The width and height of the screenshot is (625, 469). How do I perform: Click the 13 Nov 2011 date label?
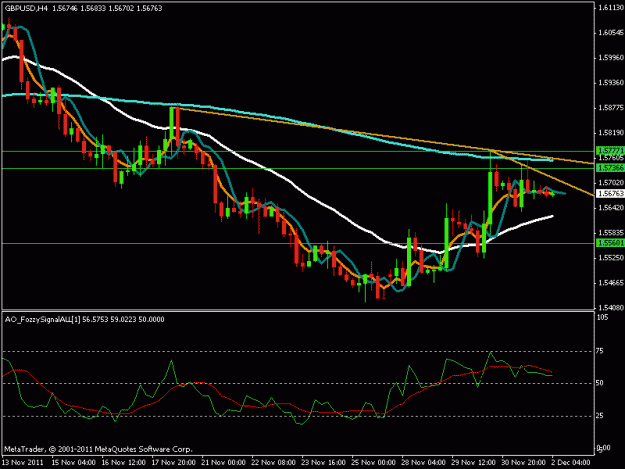point(23,463)
